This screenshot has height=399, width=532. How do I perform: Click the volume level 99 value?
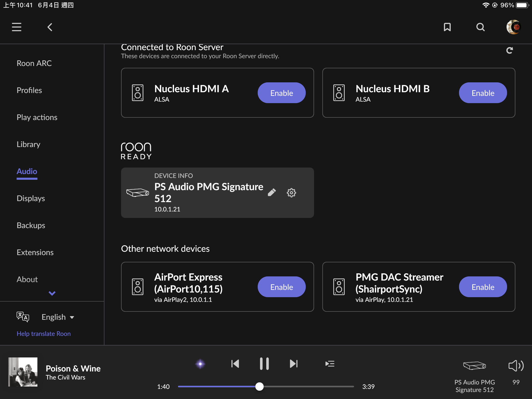click(516, 382)
